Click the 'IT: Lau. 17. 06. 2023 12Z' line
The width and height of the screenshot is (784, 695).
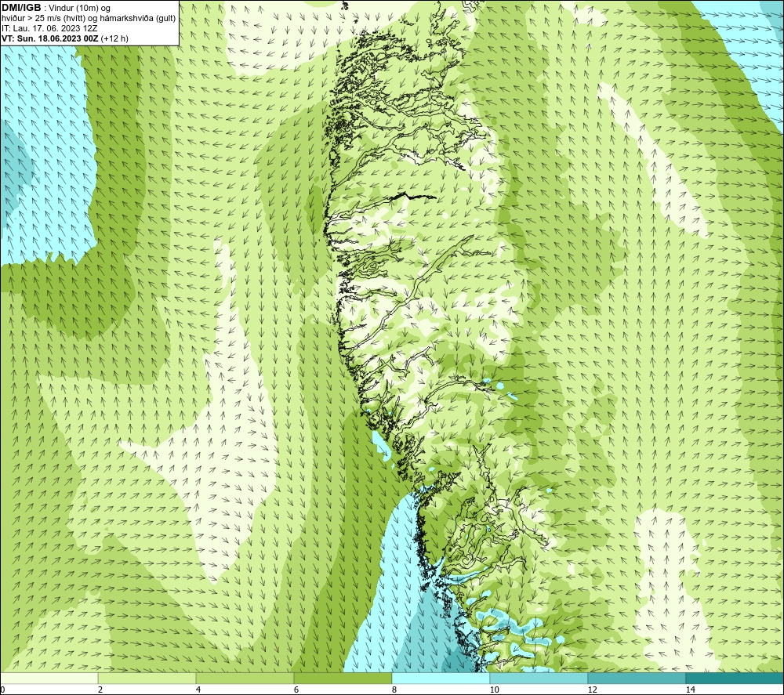(49, 28)
